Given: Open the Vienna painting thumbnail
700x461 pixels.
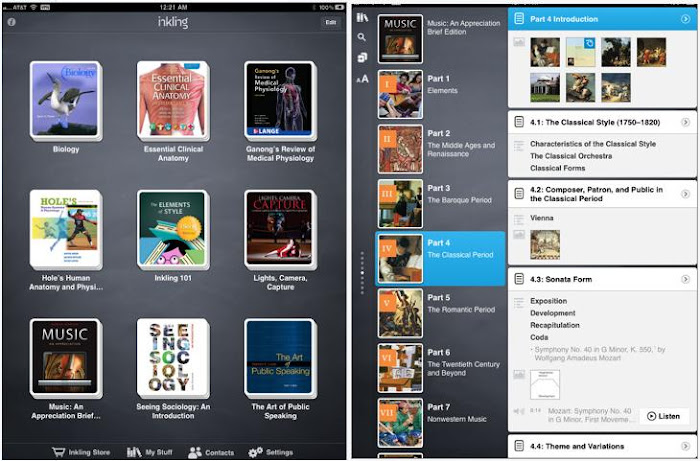Looking at the screenshot, I should tap(545, 245).
